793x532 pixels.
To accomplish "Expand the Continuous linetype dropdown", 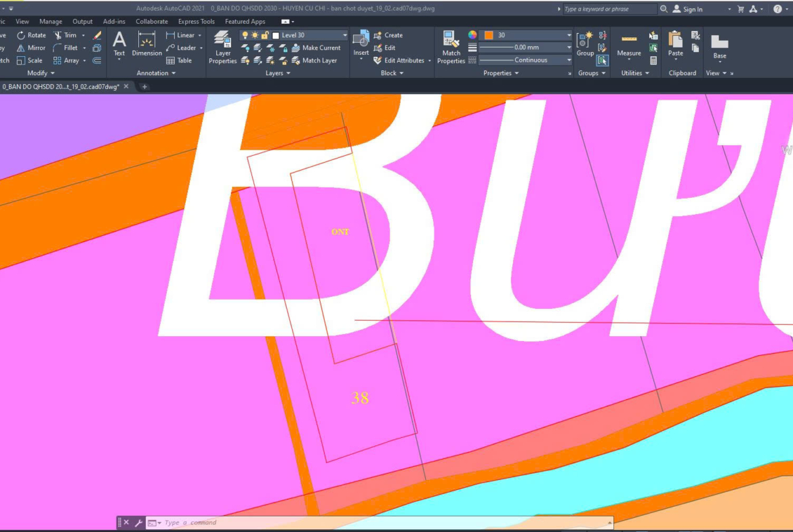I will [x=569, y=60].
